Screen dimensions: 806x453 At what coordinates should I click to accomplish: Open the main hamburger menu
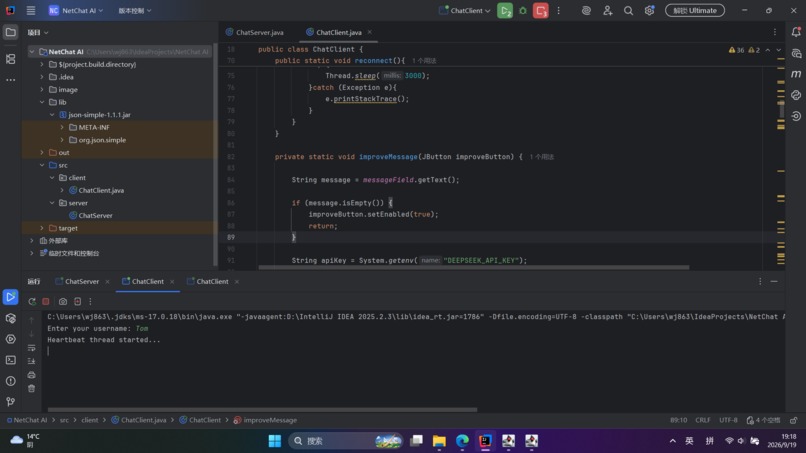pos(31,10)
